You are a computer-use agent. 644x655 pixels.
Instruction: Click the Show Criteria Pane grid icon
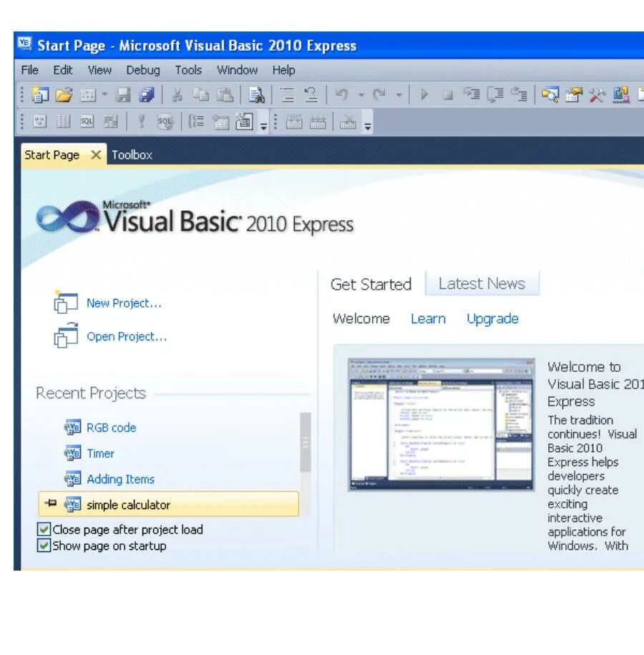(x=64, y=122)
